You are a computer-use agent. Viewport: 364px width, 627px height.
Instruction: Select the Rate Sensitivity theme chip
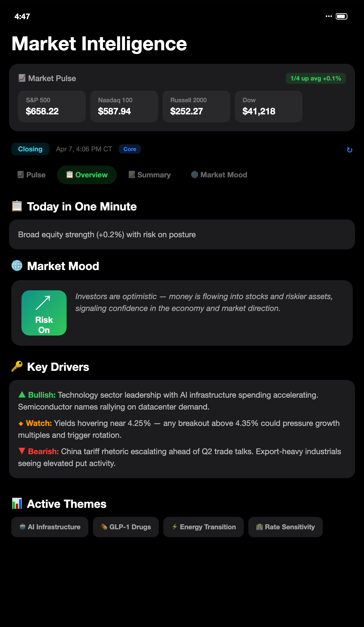click(285, 527)
